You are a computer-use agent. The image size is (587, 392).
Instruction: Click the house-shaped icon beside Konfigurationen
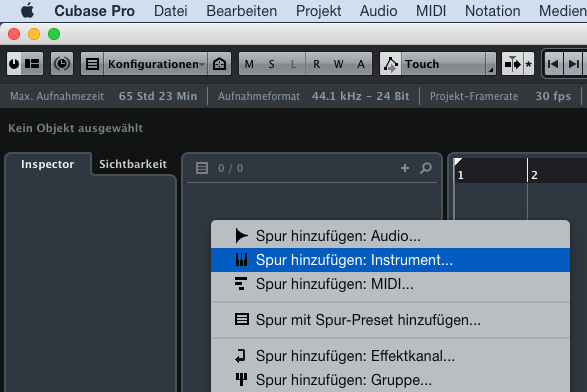219,64
